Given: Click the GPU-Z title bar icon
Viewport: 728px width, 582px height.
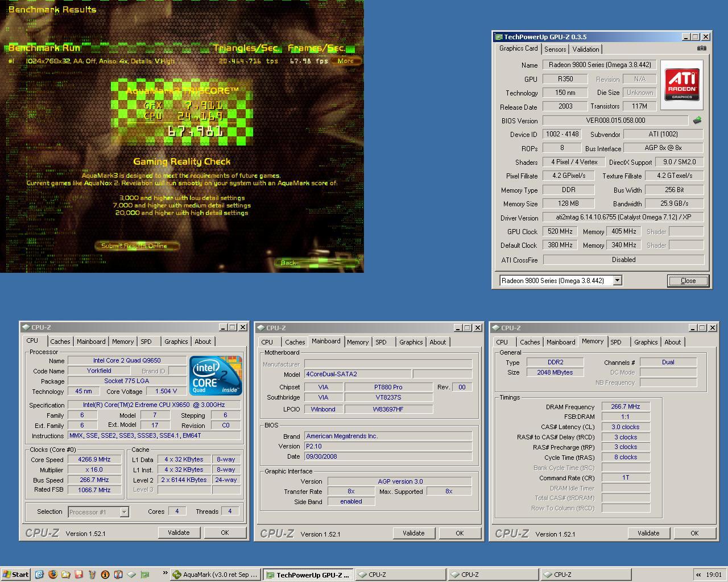Looking at the screenshot, I should coord(499,37).
